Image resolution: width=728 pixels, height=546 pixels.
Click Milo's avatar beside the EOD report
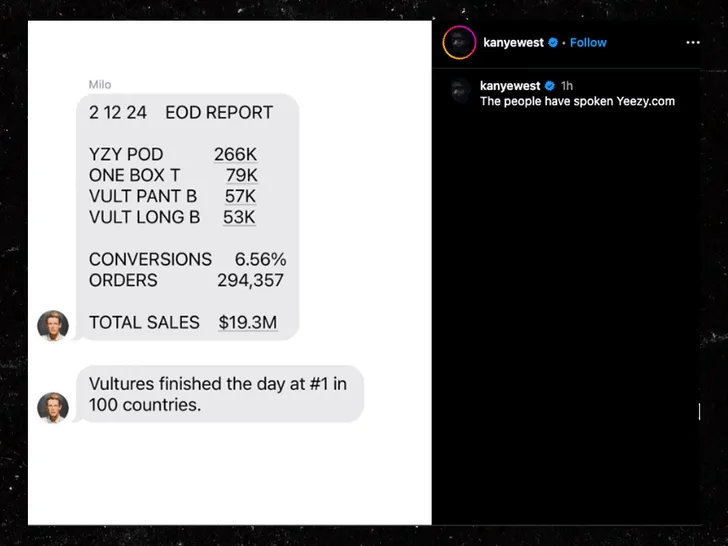pos(52,326)
